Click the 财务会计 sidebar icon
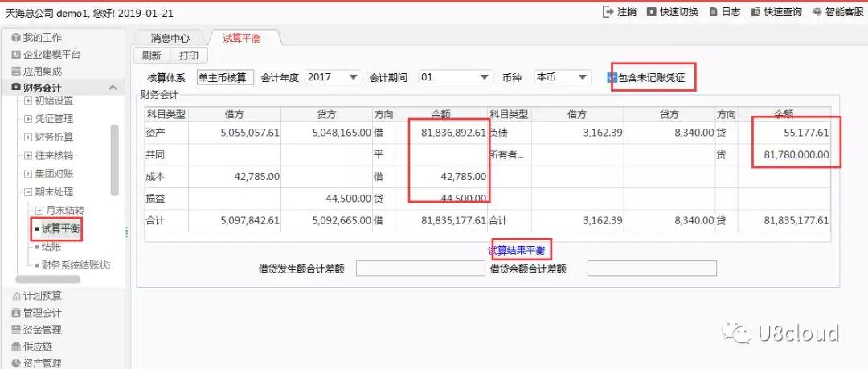This screenshot has height=369, width=868. coord(16,88)
